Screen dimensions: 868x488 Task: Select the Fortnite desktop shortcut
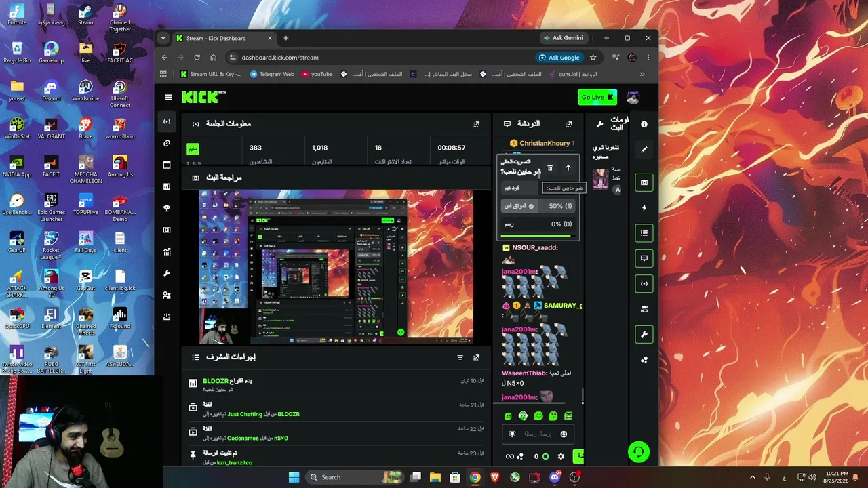(x=17, y=15)
